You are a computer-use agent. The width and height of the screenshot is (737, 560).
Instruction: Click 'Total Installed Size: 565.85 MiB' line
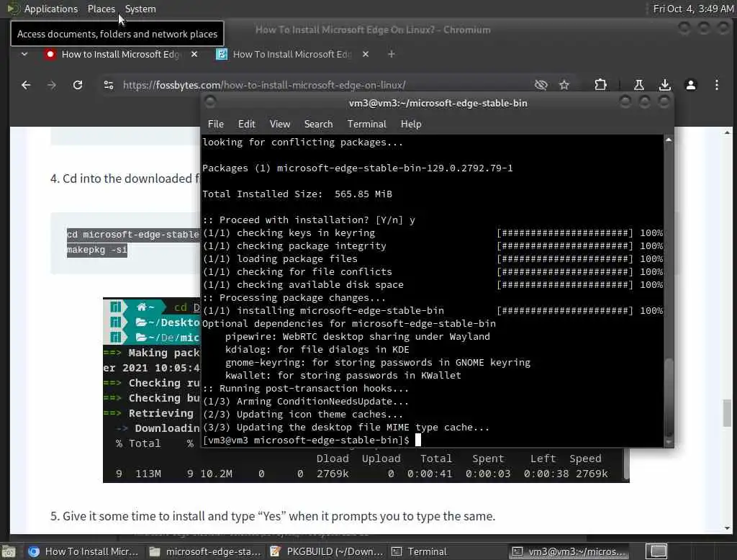click(297, 194)
